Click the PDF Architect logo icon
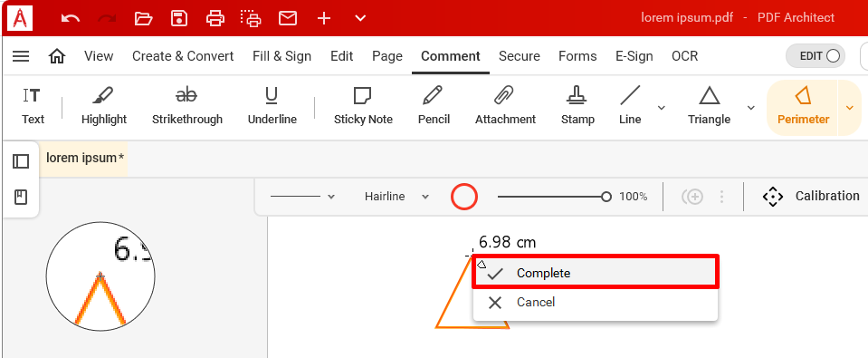868x358 pixels. click(x=20, y=18)
